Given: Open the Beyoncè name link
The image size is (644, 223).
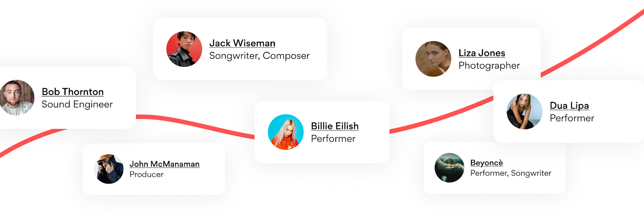Looking at the screenshot, I should (487, 163).
